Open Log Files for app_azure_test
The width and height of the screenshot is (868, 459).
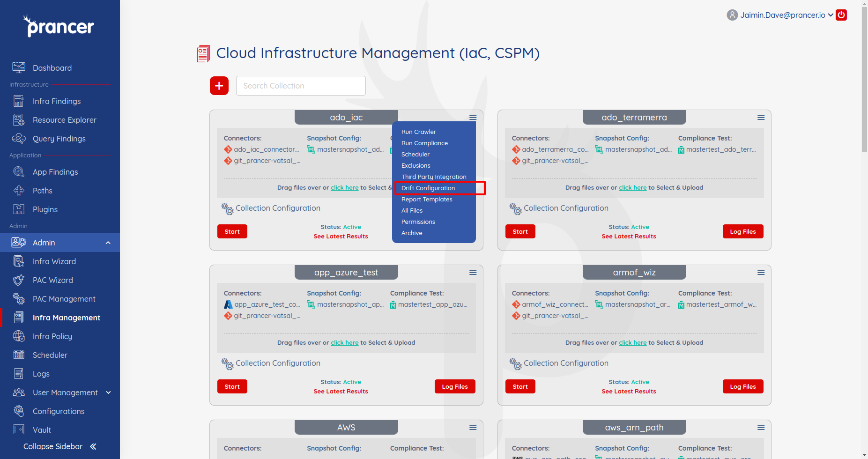[x=455, y=386]
